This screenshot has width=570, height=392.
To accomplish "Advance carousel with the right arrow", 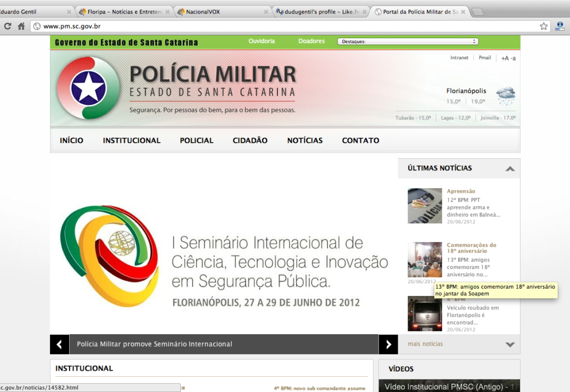I will 388,344.
